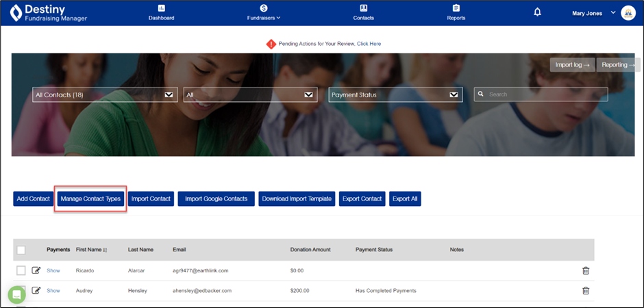Click the Destiny Fundraising Manager logo
This screenshot has width=644, height=308.
click(x=48, y=13)
